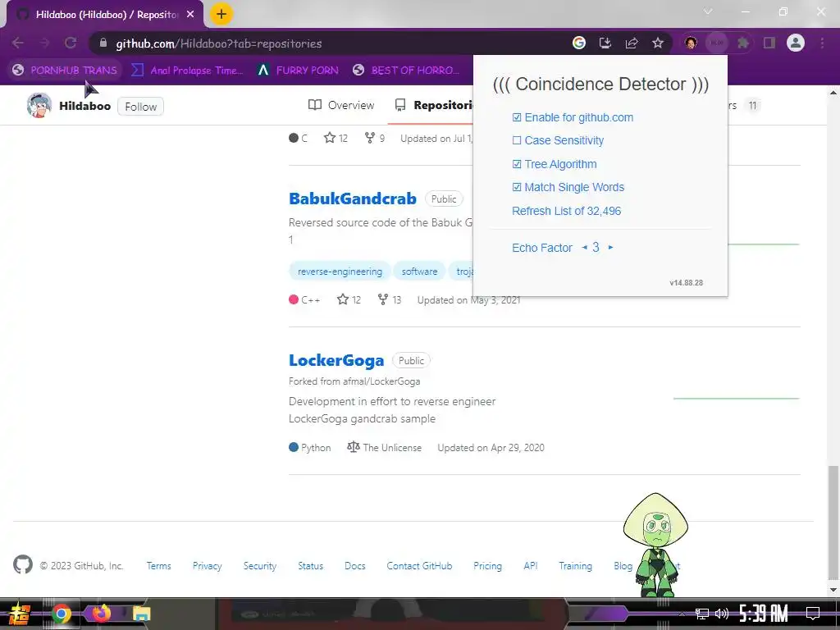Select the Repositories tab
Image resolution: width=840 pixels, height=630 pixels.
point(434,105)
